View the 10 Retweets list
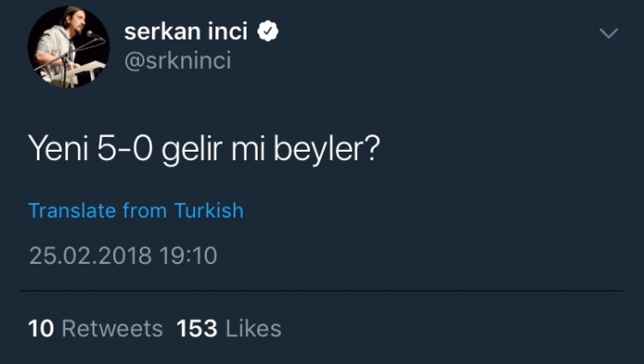644x364 pixels. (96, 329)
